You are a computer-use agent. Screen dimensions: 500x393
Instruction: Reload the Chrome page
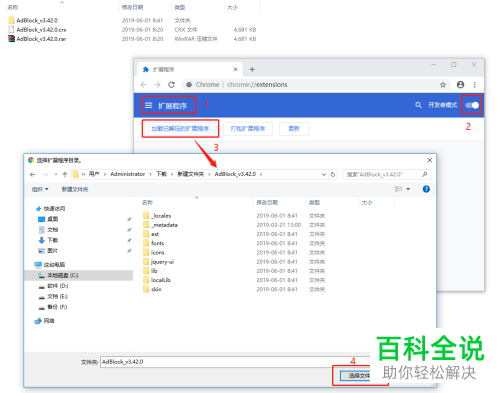[x=171, y=85]
